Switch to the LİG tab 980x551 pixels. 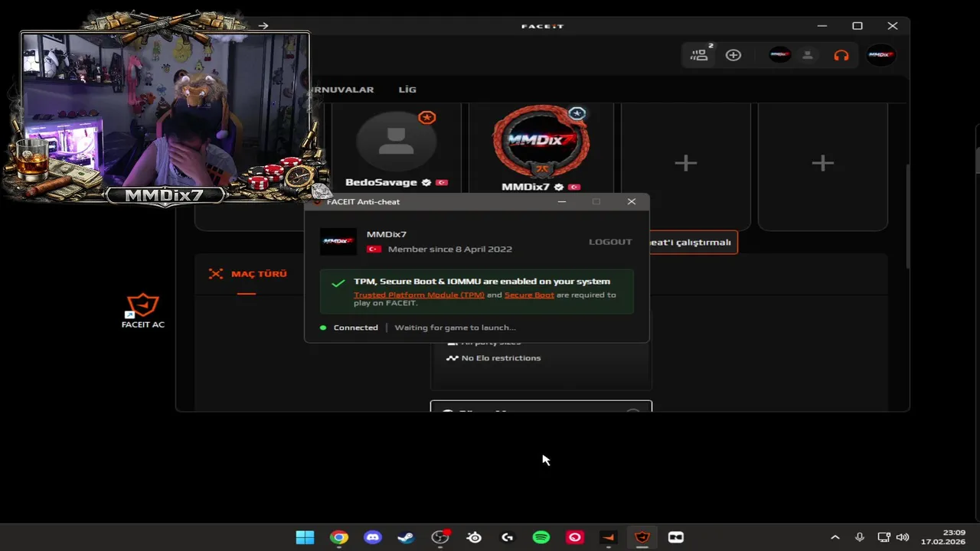pyautogui.click(x=407, y=90)
